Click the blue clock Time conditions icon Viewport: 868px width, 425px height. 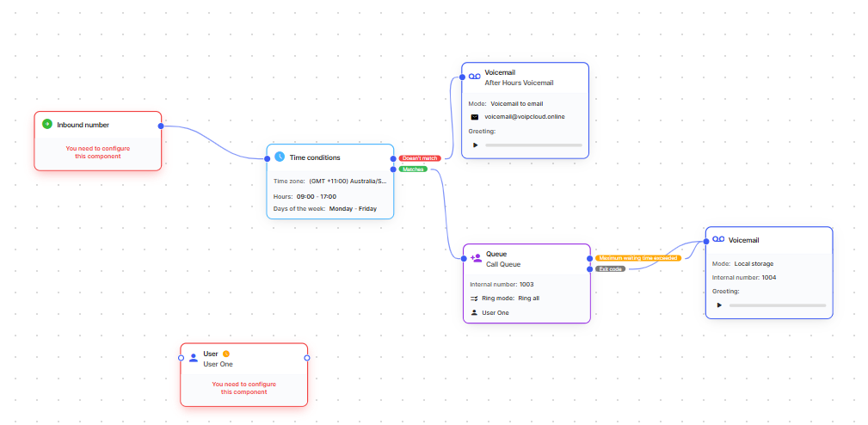click(x=280, y=157)
